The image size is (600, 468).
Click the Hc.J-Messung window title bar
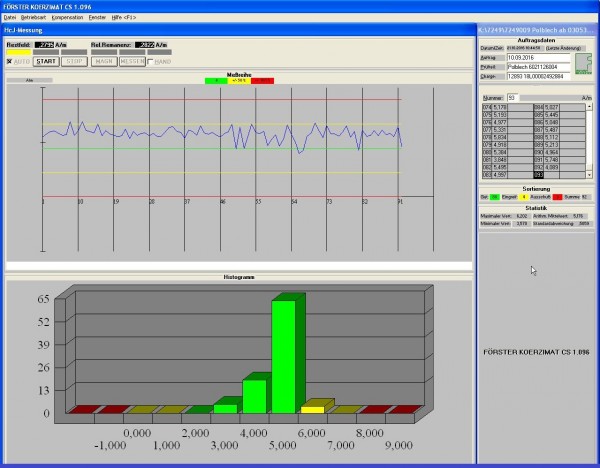coord(238,30)
